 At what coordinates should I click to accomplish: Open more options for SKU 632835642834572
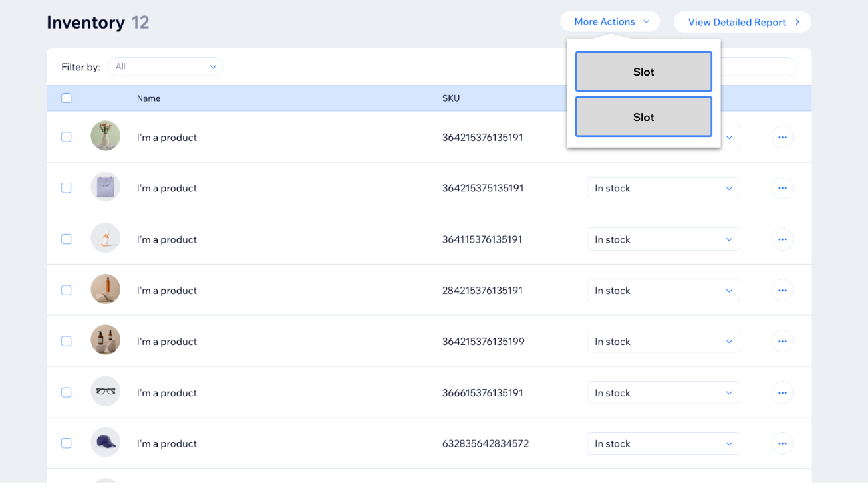point(782,443)
